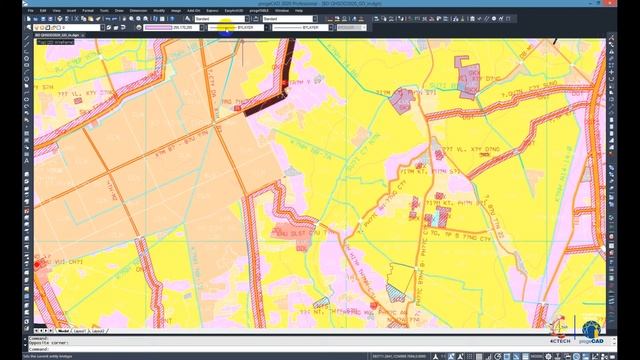The height and width of the screenshot is (360, 640).
Task: Open the Image menu
Action: [x=176, y=11]
